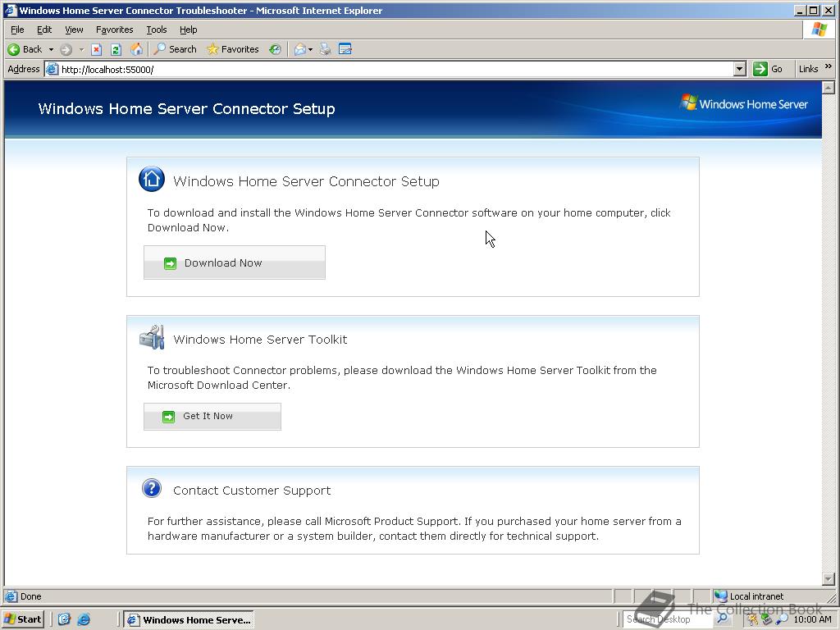Click the page icon in address bar
The width and height of the screenshot is (840, 630).
[52, 69]
